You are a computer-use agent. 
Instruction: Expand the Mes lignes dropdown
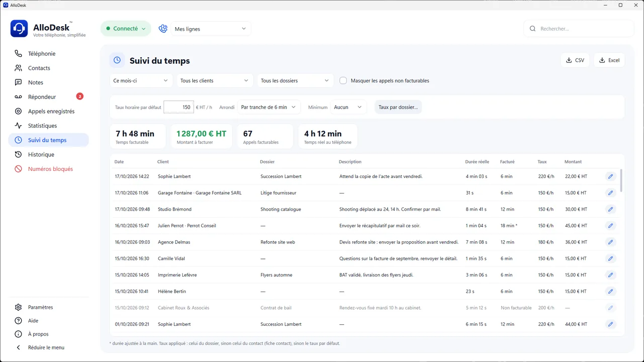pyautogui.click(x=211, y=29)
